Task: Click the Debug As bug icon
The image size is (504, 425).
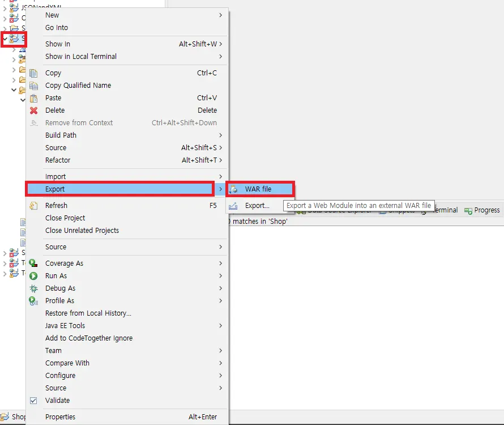Action: tap(33, 288)
